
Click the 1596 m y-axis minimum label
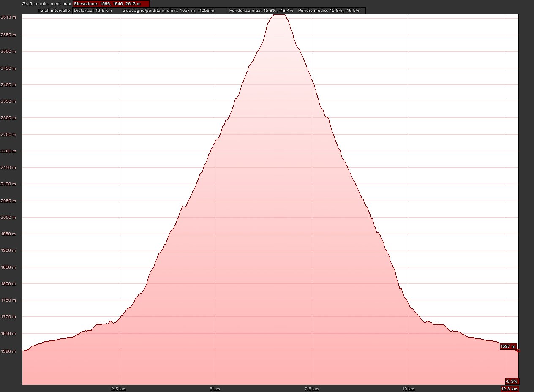coord(8,351)
